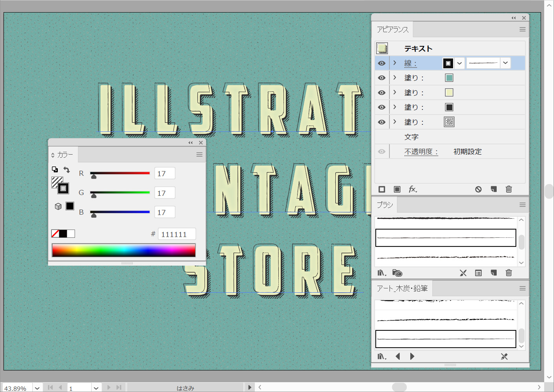The height and width of the screenshot is (392, 554).
Task: Click the Clear Appearance icon
Action: (x=478, y=190)
